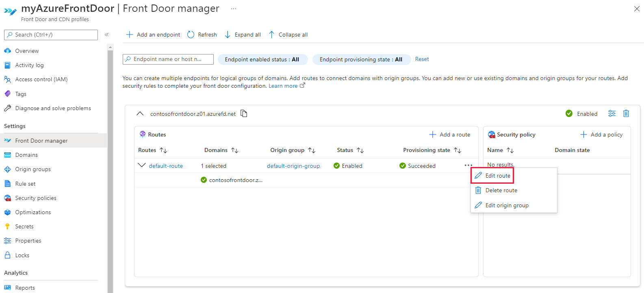Screen dimensions: 644x293
Task: Sort by Domains column
Action: coord(221,150)
